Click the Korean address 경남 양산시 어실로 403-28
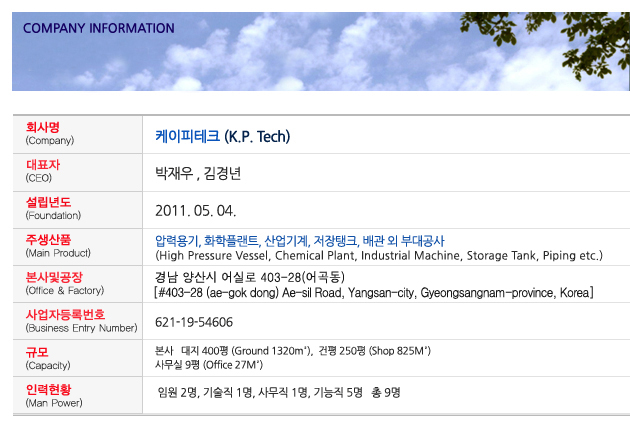 250,277
